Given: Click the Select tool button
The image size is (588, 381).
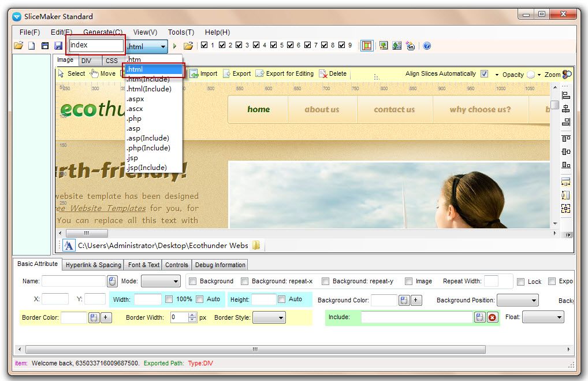Looking at the screenshot, I should point(71,74).
